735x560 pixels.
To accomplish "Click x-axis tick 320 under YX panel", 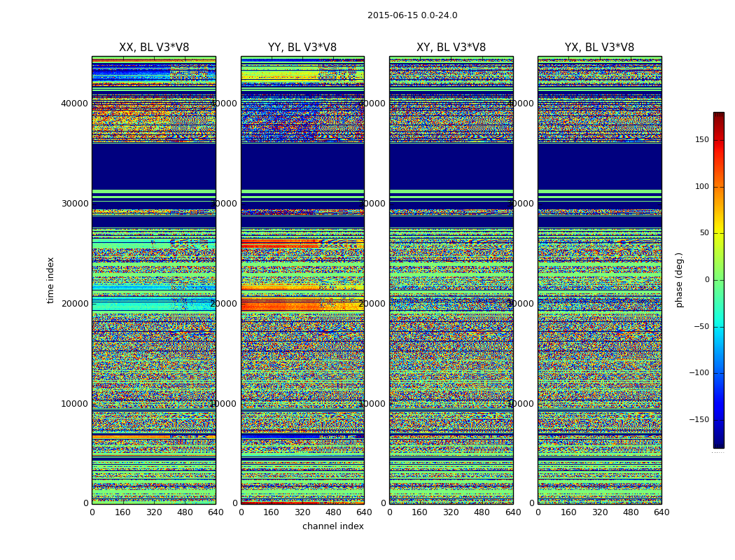I will coord(599,512).
